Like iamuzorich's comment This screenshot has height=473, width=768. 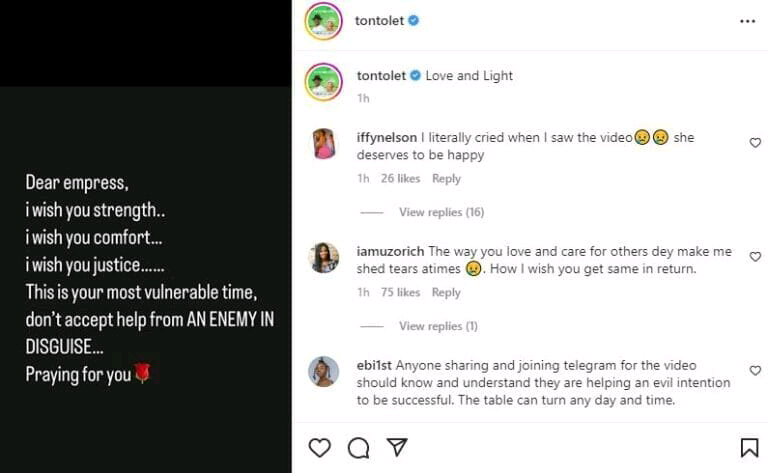click(755, 257)
